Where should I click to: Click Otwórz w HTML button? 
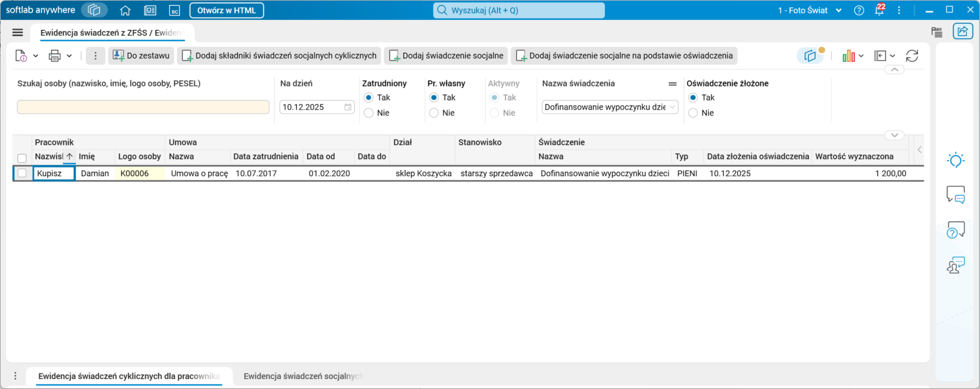[226, 11]
